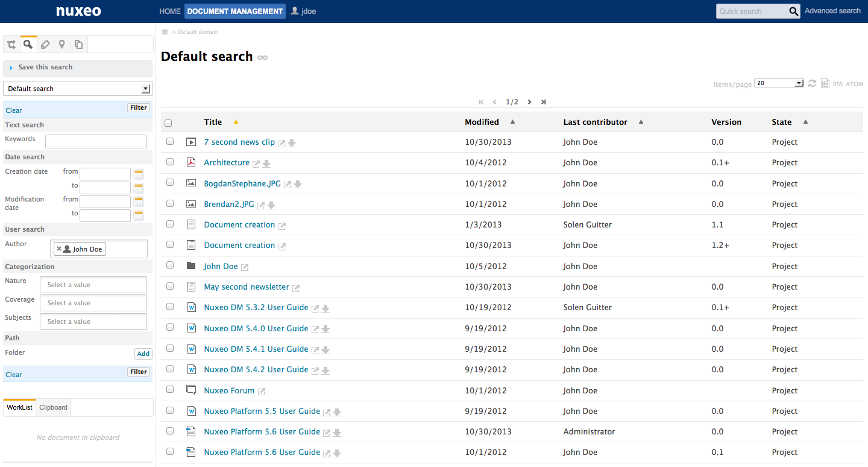This screenshot has width=868, height=467.
Task: Click the permalink icon beside Default search title
Action: [x=262, y=57]
